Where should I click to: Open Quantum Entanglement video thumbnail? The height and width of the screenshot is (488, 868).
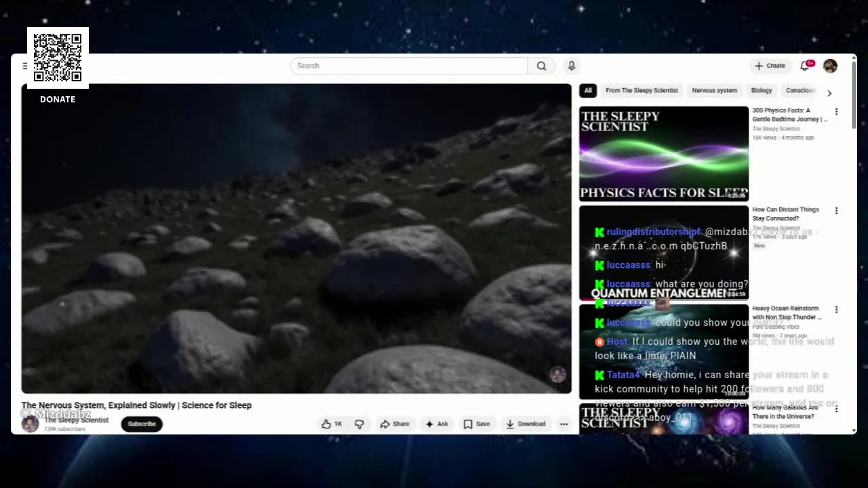click(x=664, y=253)
